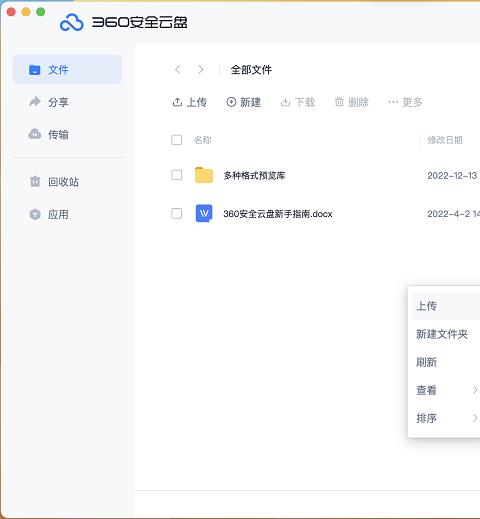Go back with the left arrow

(x=178, y=70)
